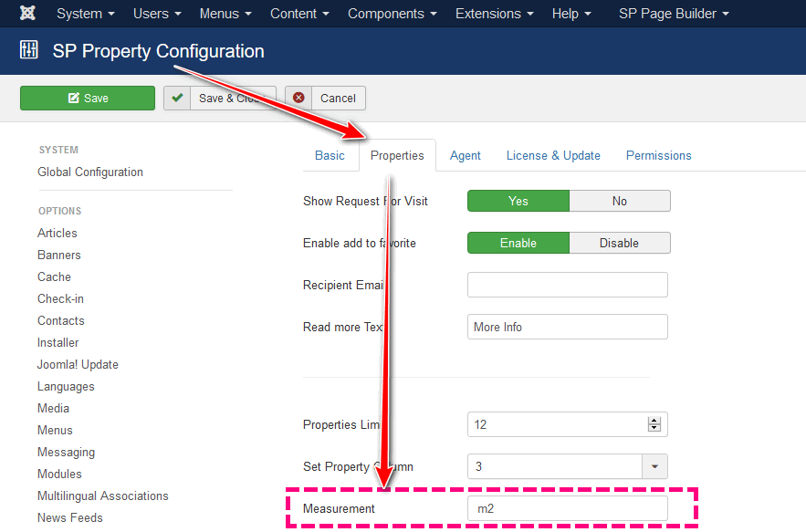This screenshot has height=532, width=806.
Task: Expand the Set Property Column dropdown
Action: pos(654,466)
